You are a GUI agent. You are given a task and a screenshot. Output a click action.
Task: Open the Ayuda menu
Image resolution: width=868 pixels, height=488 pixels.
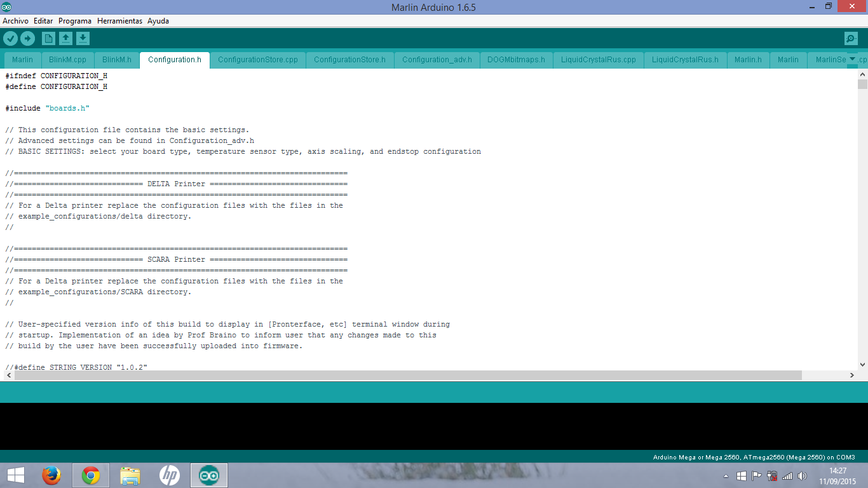(158, 21)
